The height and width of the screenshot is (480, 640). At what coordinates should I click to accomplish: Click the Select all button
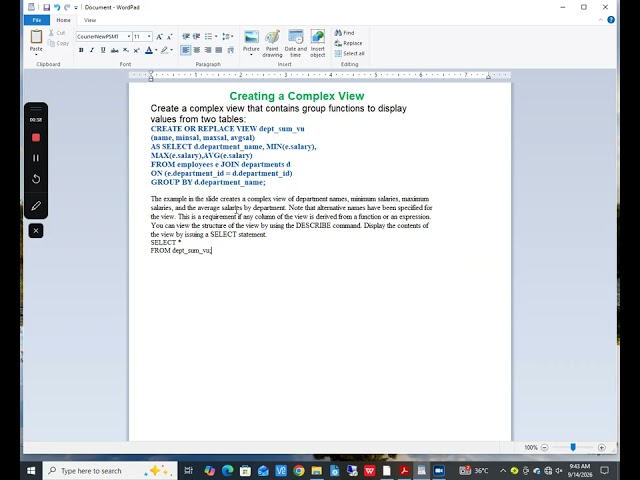point(349,53)
